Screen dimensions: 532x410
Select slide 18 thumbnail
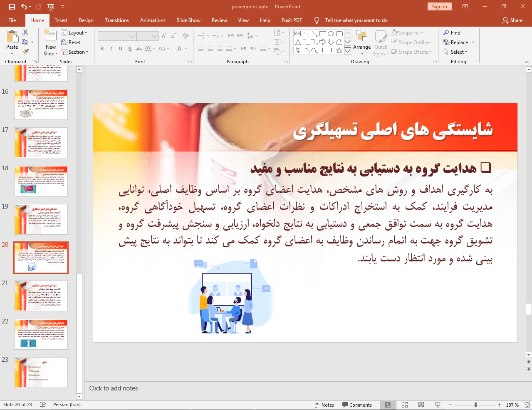tap(41, 181)
